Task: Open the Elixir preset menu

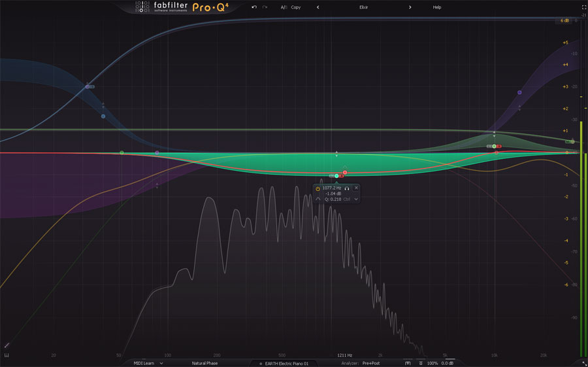Action: [364, 7]
